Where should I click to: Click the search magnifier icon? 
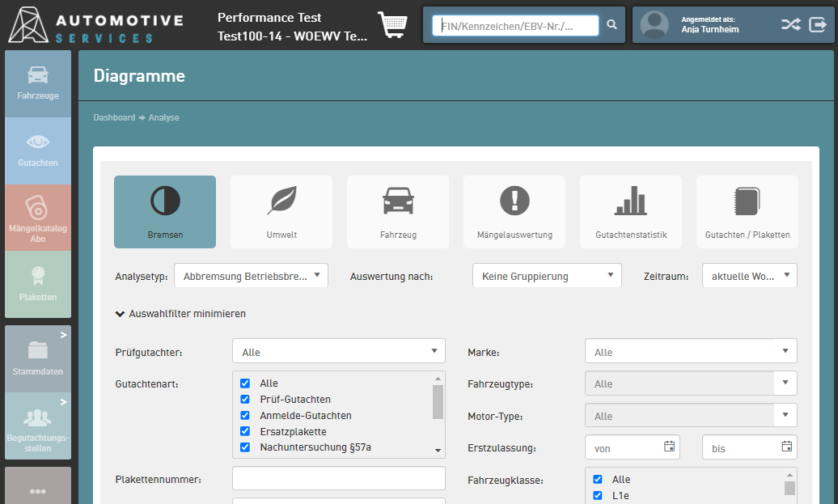point(612,25)
